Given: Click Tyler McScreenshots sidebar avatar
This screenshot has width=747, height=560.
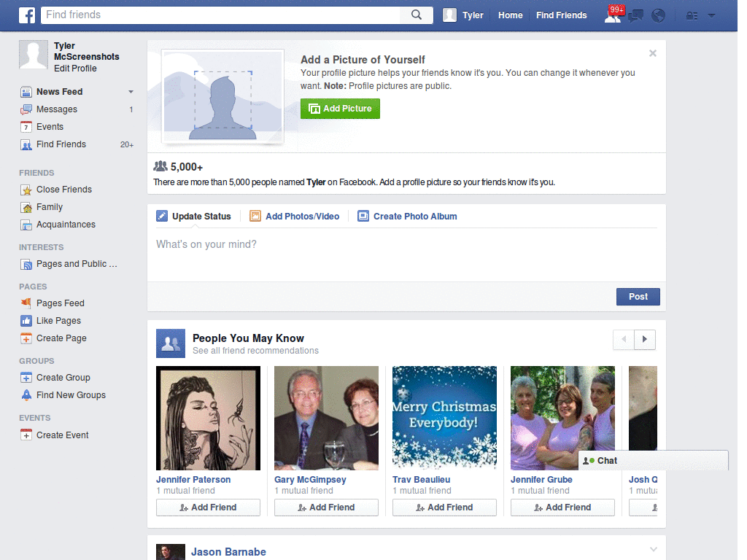Looking at the screenshot, I should (x=34, y=55).
